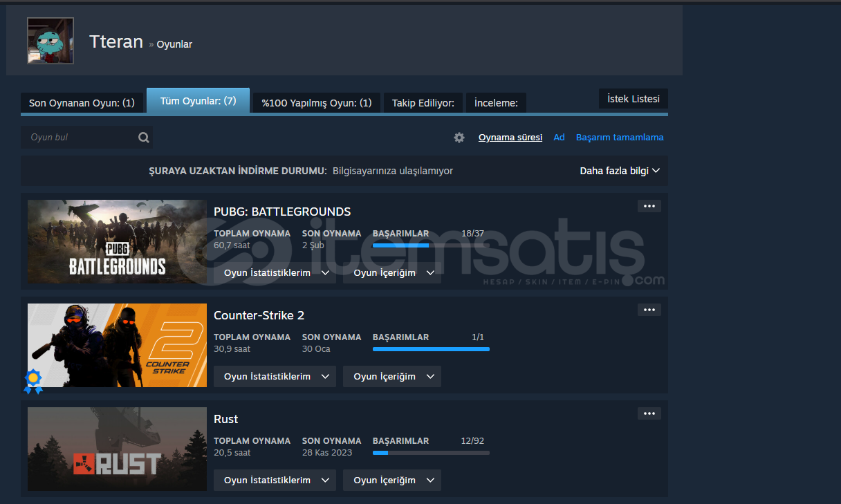841x504 pixels.
Task: Click the Oyun bul search field
Action: 80,138
